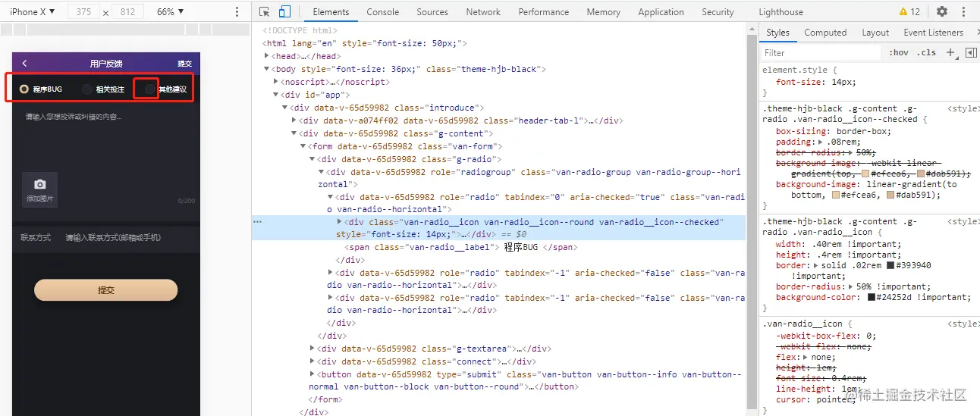Click the device width field 375

coord(84,11)
